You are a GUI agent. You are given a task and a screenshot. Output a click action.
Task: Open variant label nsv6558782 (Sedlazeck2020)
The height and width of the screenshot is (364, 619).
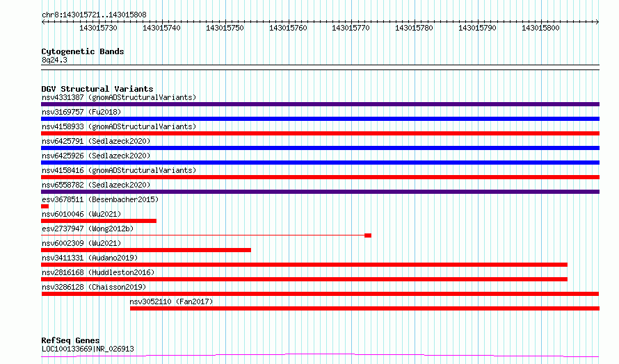pyautogui.click(x=96, y=185)
